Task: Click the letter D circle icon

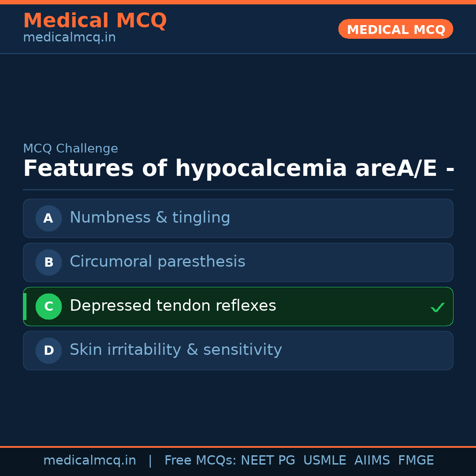Action: tap(48, 350)
